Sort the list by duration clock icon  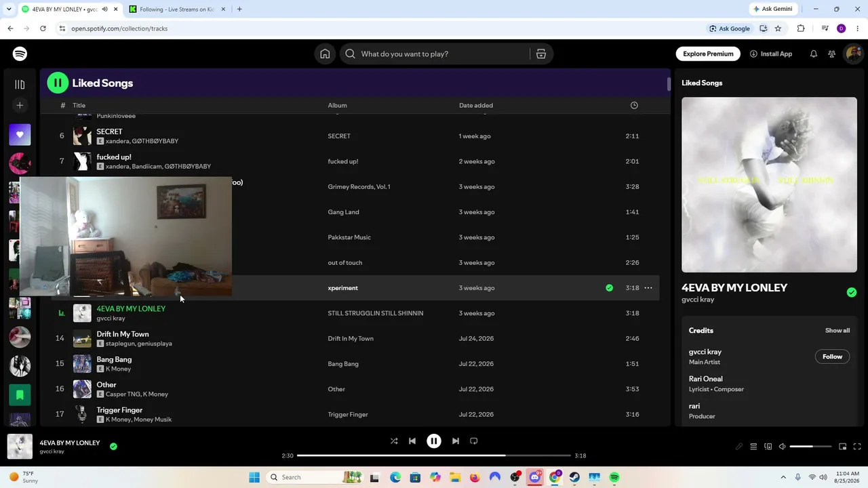[634, 105]
